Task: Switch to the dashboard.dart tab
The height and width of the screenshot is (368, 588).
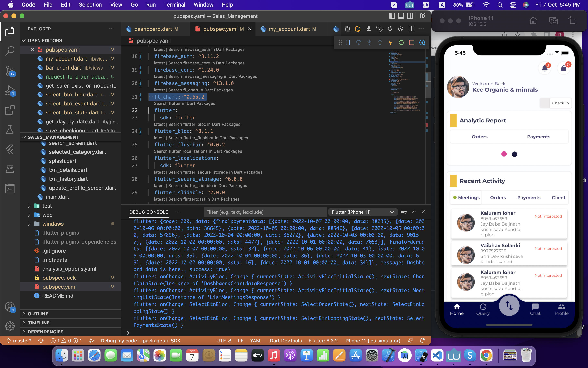Action: [x=156, y=29]
